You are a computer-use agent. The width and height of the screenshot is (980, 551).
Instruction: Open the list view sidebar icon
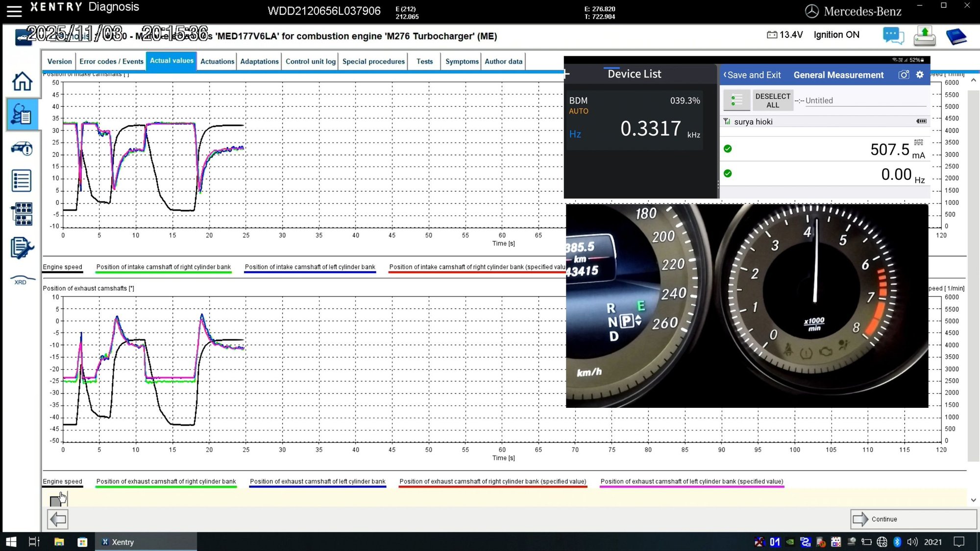(x=22, y=181)
